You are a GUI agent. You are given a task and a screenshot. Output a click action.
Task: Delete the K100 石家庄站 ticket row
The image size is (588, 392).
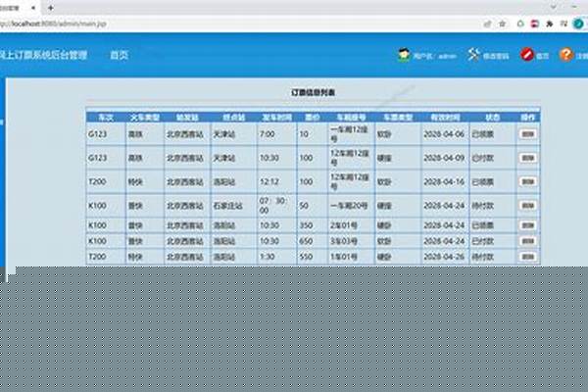tap(528, 206)
